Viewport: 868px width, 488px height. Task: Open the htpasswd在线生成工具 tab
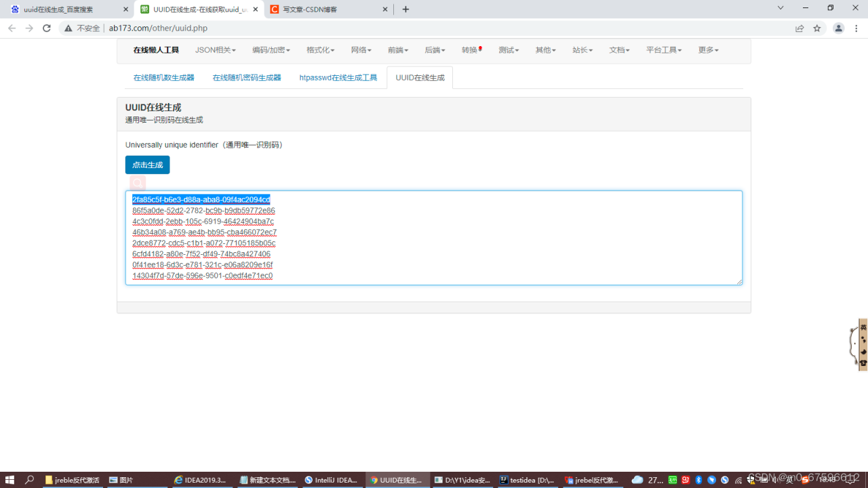coord(338,78)
